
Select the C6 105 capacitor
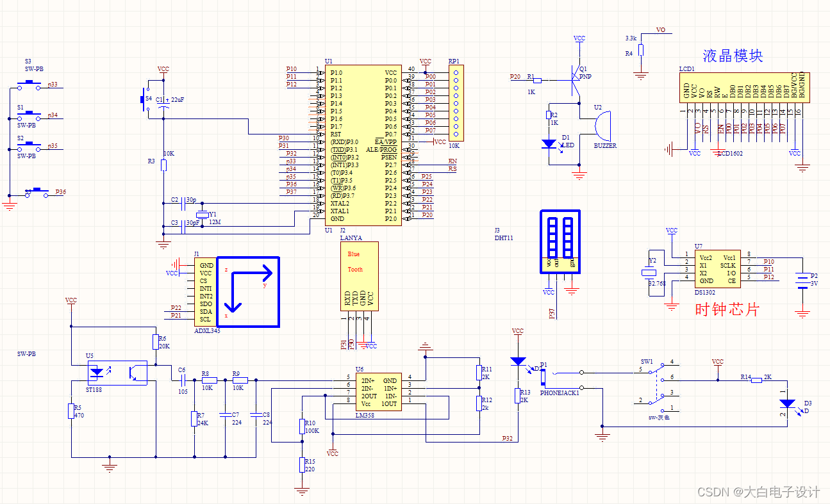click(182, 380)
